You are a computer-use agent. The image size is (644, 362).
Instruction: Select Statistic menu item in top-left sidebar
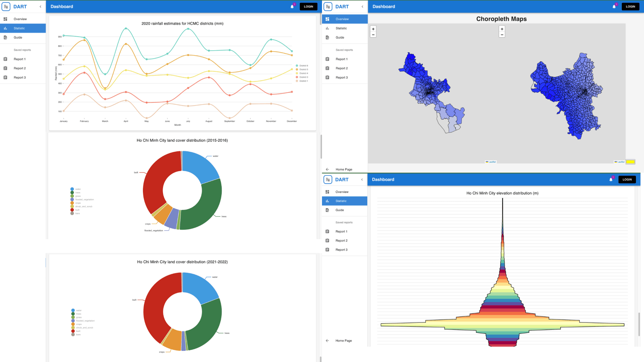click(x=23, y=28)
